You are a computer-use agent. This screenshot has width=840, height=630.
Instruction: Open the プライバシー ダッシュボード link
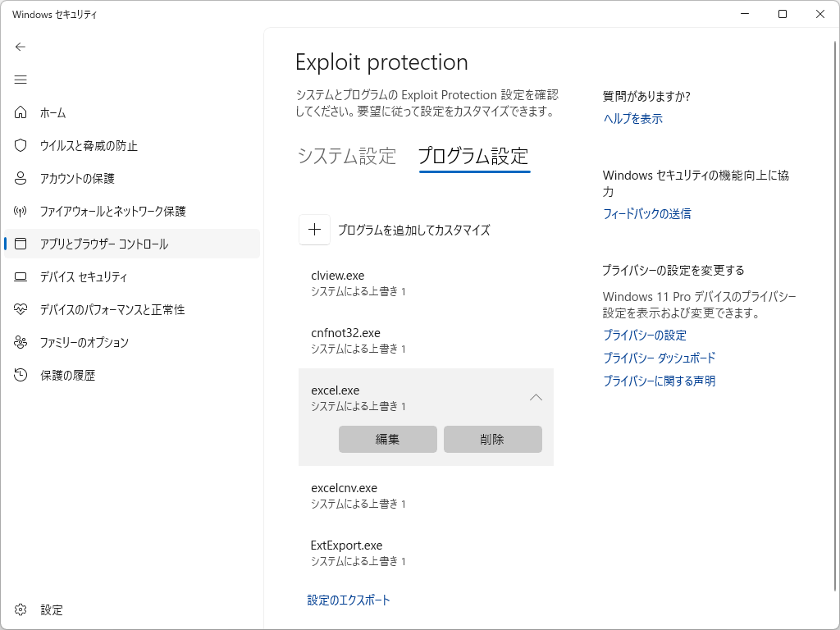(658, 358)
